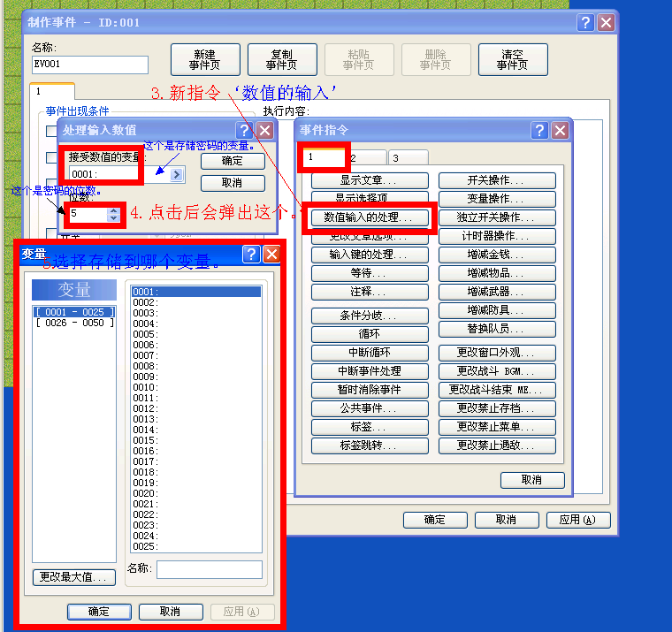Close the 事件指令 window
The width and height of the screenshot is (672, 632).
(x=560, y=130)
